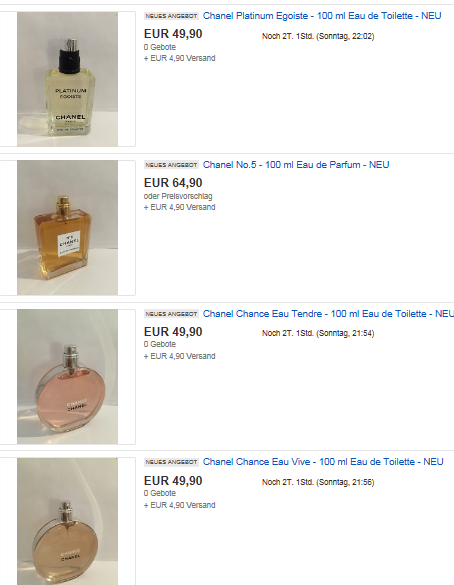This screenshot has height=585, width=454.
Task: Click the Platinum Egoiste bottle thumbnail
Action: tap(68, 79)
